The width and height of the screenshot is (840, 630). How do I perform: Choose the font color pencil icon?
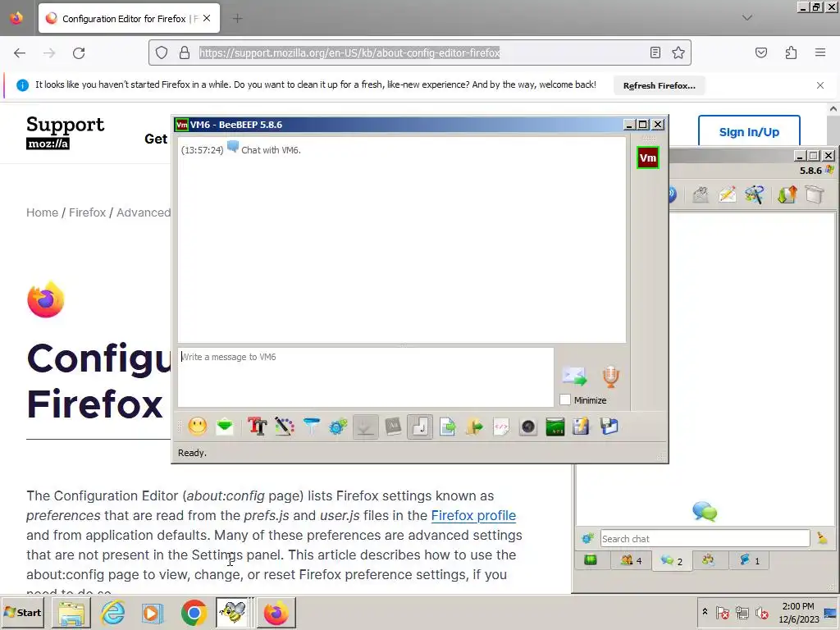point(285,427)
